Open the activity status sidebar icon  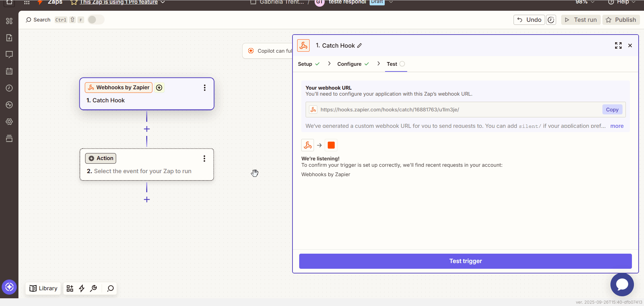coord(9,105)
